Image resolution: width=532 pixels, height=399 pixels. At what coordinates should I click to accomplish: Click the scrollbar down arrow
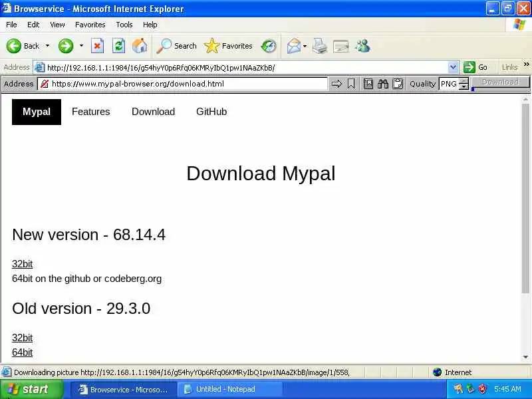tap(526, 357)
